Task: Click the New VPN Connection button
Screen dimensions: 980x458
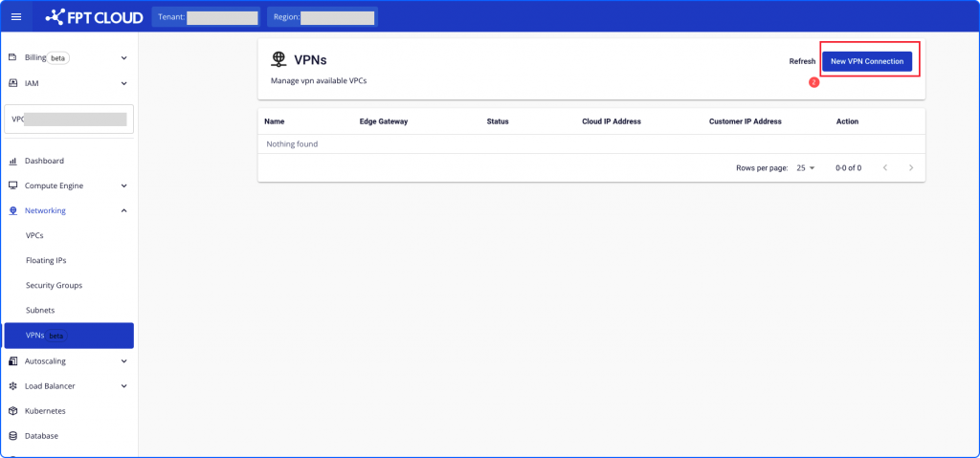Action: [x=866, y=61]
